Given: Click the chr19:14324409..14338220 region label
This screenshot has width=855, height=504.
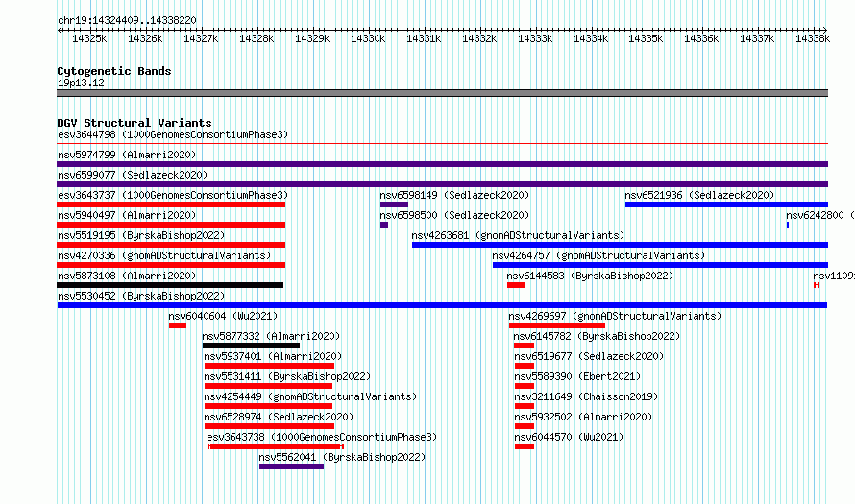Looking at the screenshot, I should pyautogui.click(x=127, y=21).
